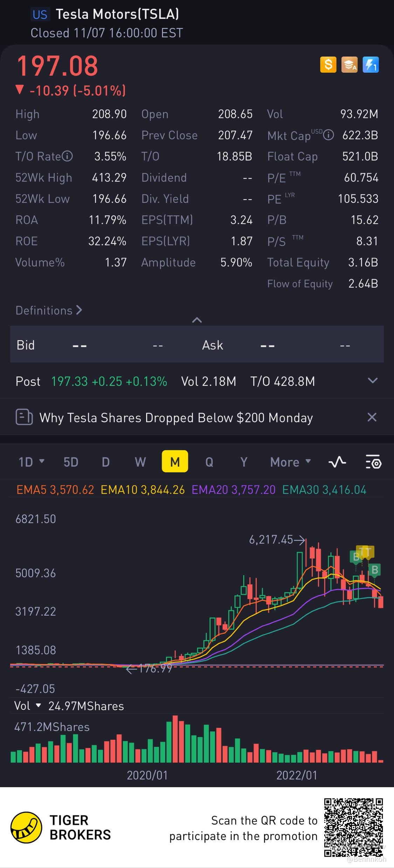Viewport: 394px width, 868px height.
Task: Tap the QR code image
Action: [x=354, y=827]
